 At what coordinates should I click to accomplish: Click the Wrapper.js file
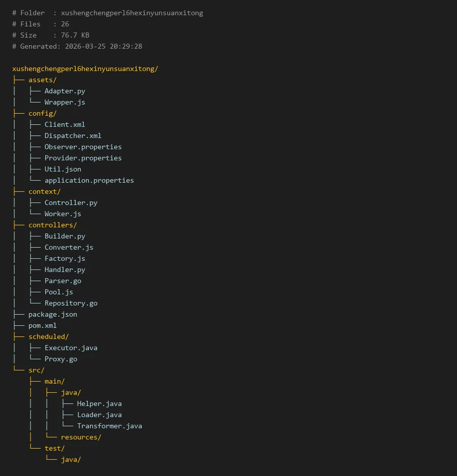(x=64, y=103)
